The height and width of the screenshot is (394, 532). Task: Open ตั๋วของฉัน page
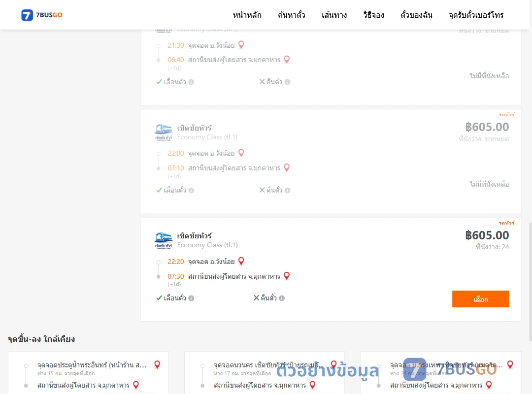[416, 15]
